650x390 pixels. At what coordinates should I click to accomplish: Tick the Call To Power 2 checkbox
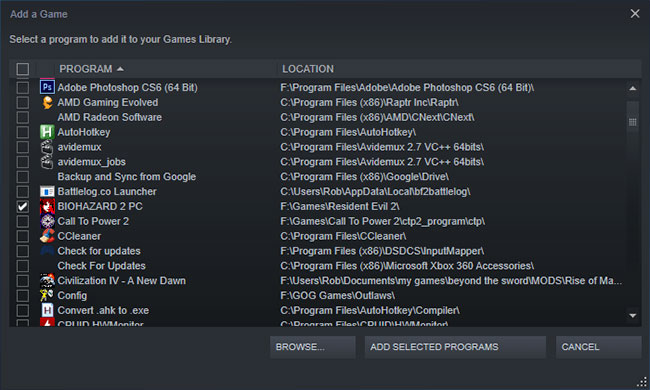[23, 221]
